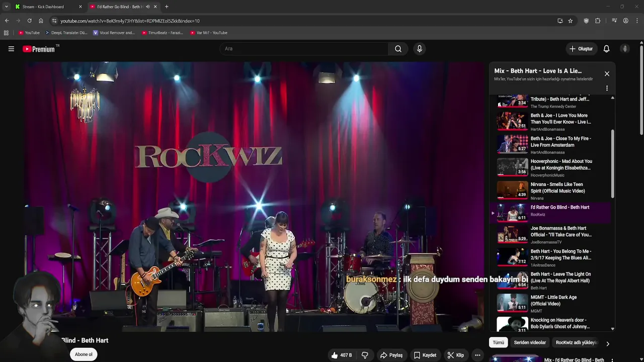This screenshot has height=362, width=644.
Task: Switch to Stream - Kick Dashboard tab
Action: pos(48,7)
